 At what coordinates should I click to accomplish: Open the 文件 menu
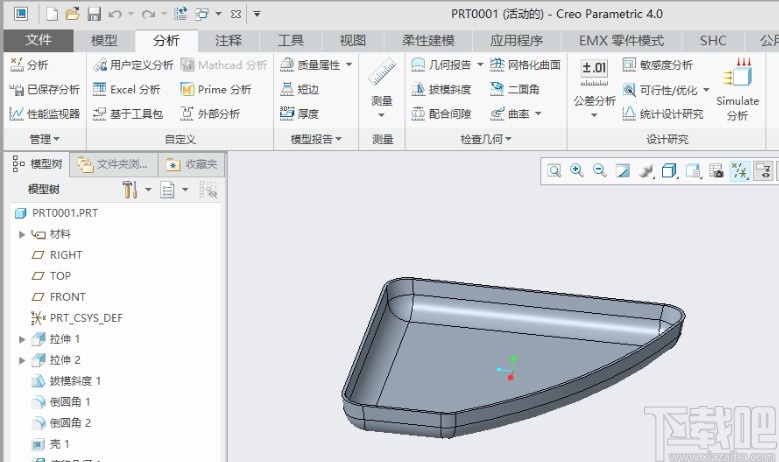[x=38, y=40]
